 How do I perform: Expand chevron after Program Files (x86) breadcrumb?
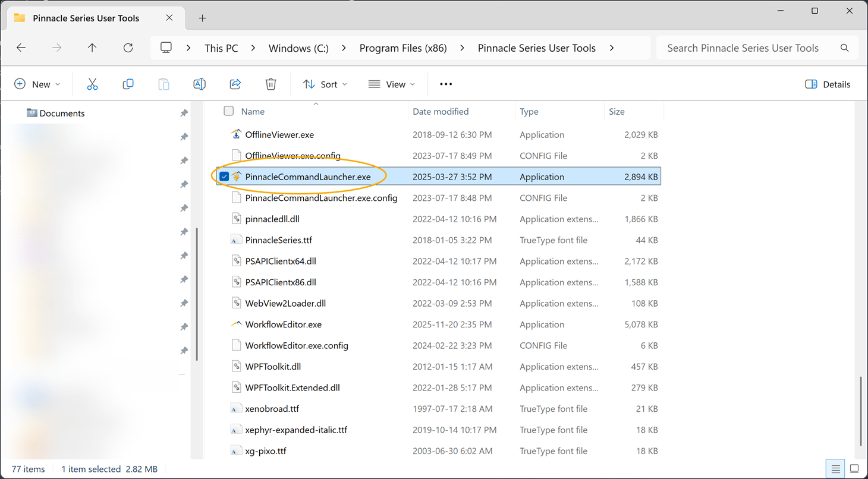(x=463, y=48)
